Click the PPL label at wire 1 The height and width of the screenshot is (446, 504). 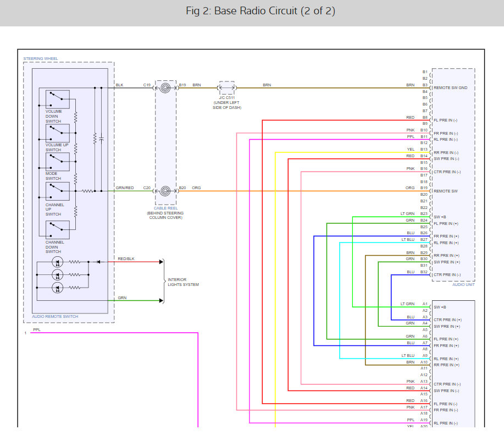tap(37, 329)
